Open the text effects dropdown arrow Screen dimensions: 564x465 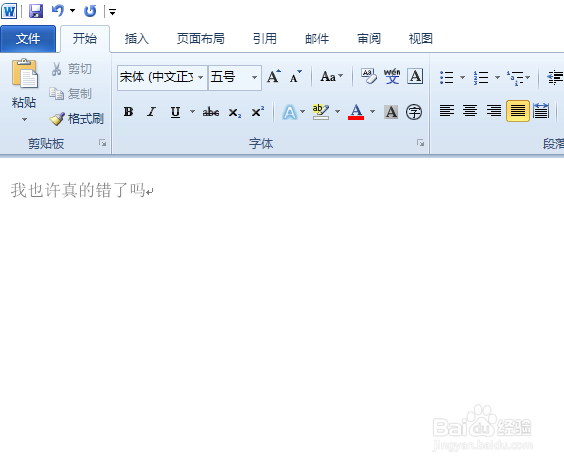pyautogui.click(x=303, y=112)
